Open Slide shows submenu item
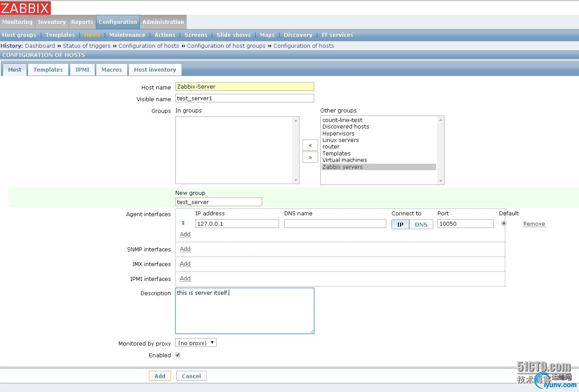 234,35
